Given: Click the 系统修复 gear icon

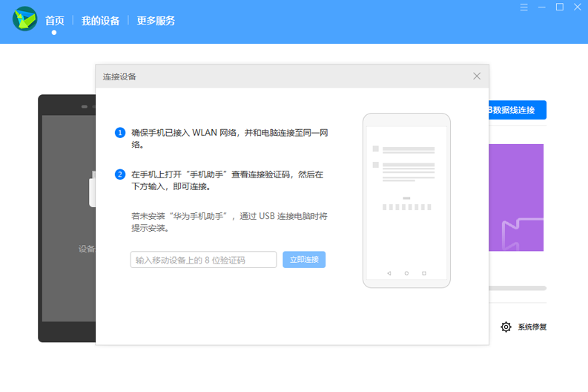Looking at the screenshot, I should (506, 327).
